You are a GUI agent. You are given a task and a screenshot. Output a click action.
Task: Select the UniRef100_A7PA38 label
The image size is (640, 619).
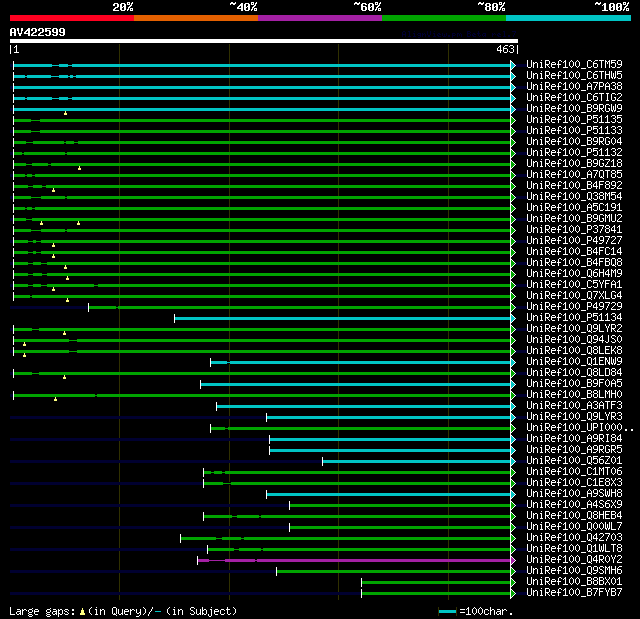coord(574,87)
